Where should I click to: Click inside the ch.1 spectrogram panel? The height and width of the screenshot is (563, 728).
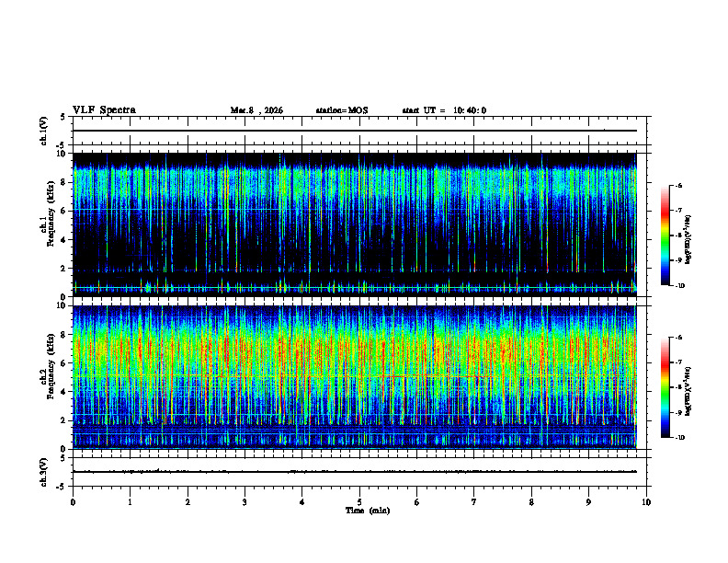coord(354,224)
